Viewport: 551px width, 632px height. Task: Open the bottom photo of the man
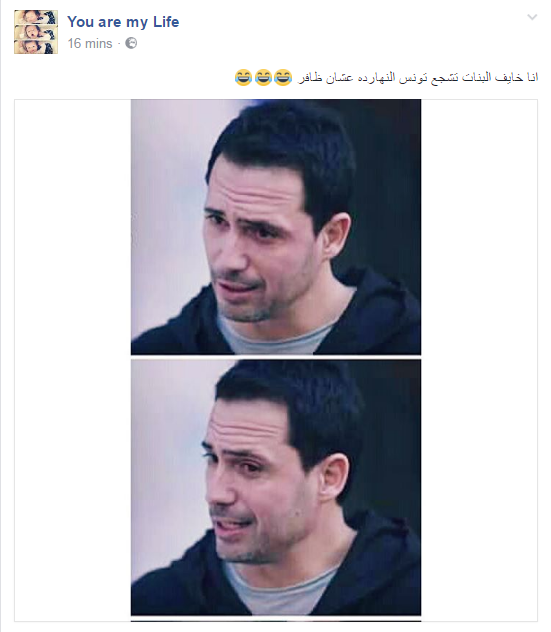tap(276, 488)
